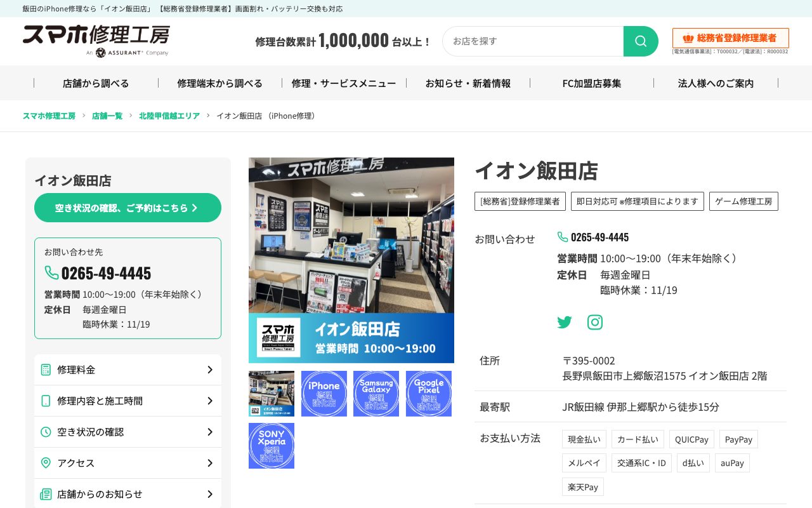Click the sidebar phone number 0265-49-4445
The height and width of the screenshot is (508, 812).
tap(106, 273)
